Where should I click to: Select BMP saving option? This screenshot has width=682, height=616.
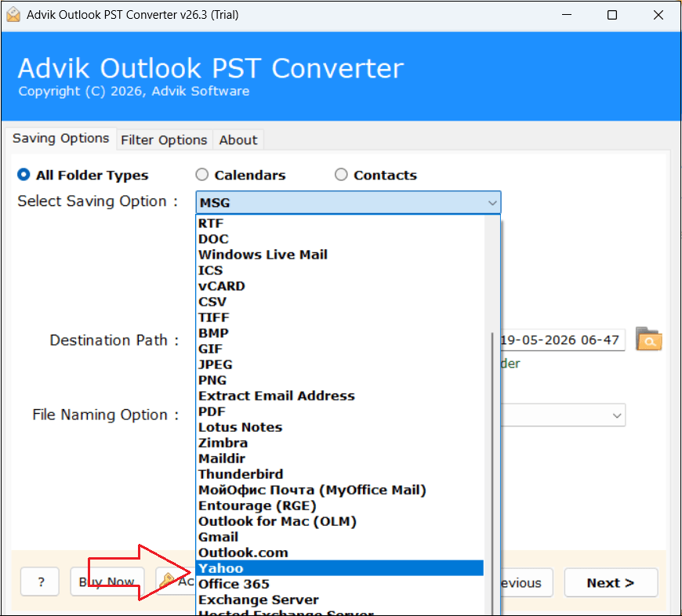(x=340, y=333)
